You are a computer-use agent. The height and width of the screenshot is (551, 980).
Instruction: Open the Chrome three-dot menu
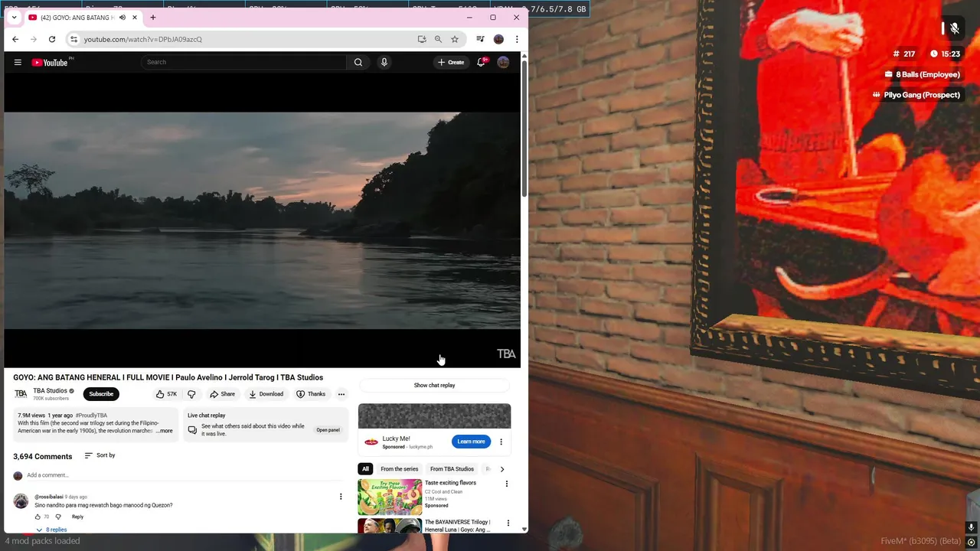pyautogui.click(x=517, y=39)
